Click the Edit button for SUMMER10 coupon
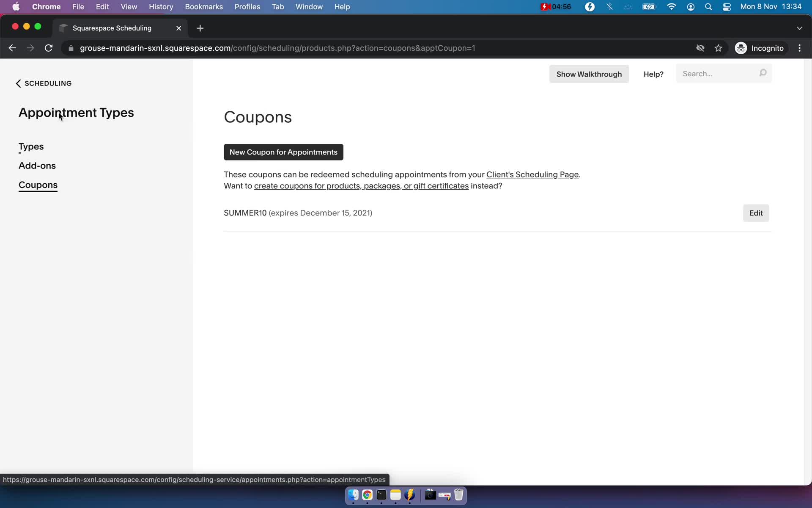The width and height of the screenshot is (812, 508). pos(756,213)
